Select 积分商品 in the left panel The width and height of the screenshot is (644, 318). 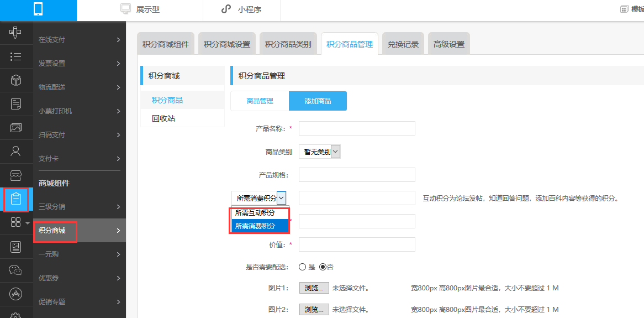tap(182, 100)
